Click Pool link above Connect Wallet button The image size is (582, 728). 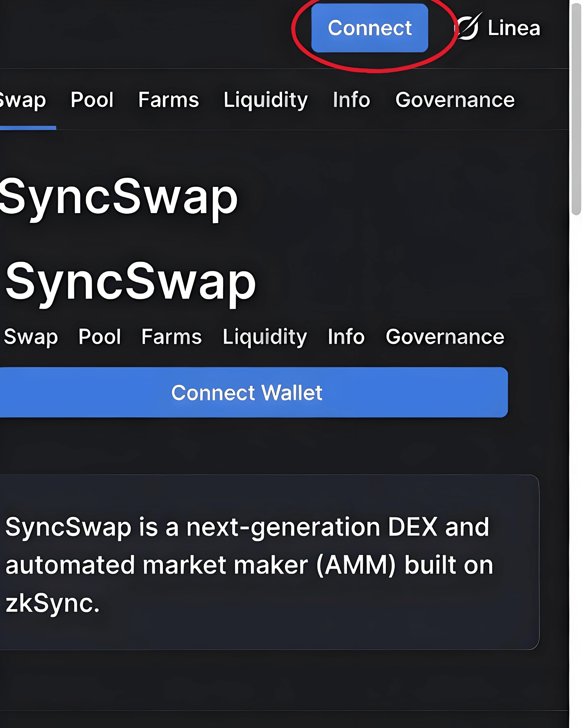pos(100,337)
